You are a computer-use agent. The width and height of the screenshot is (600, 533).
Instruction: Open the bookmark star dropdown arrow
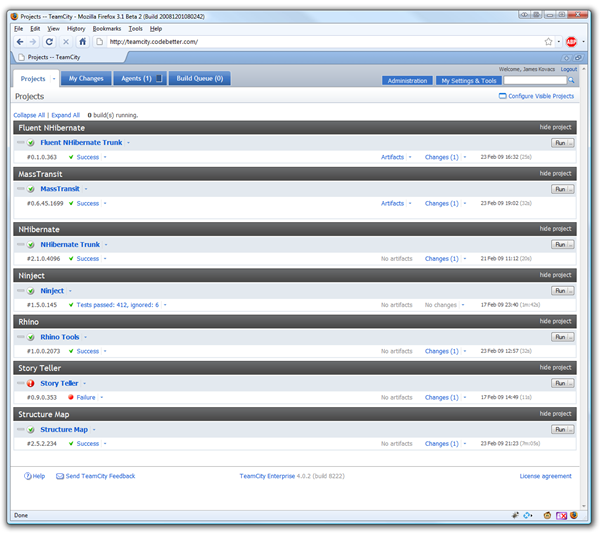558,42
